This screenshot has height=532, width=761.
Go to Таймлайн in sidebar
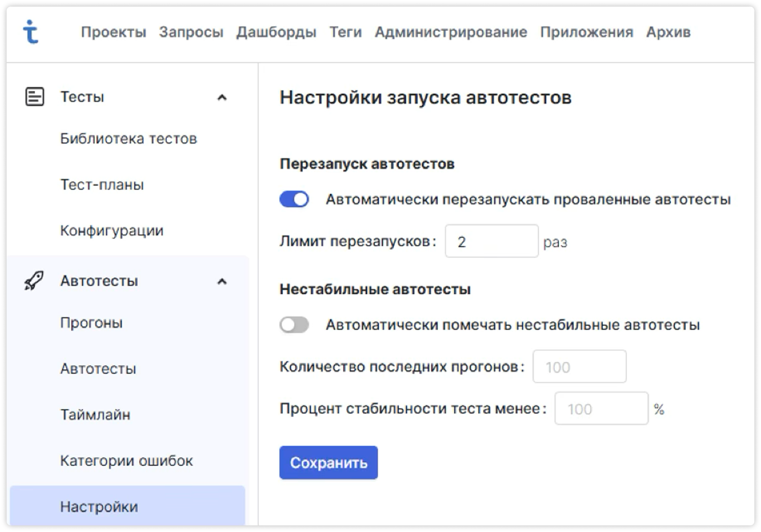coord(96,415)
